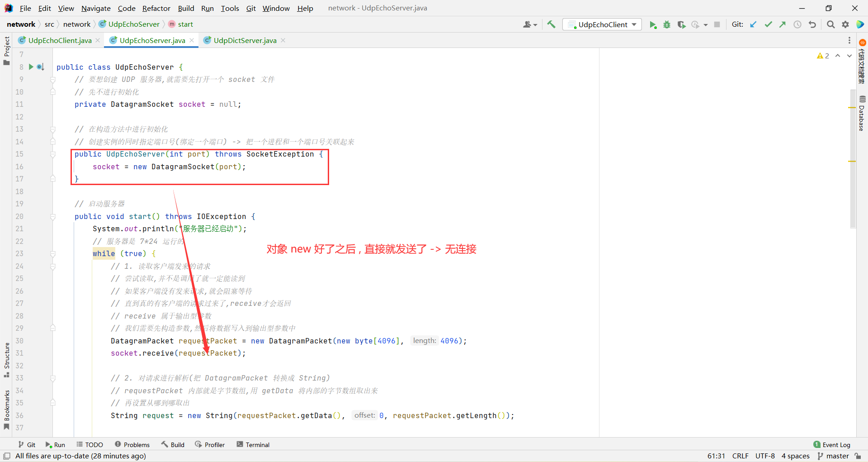Open the Refactor menu
Viewport: 868px width, 462px height.
[156, 8]
